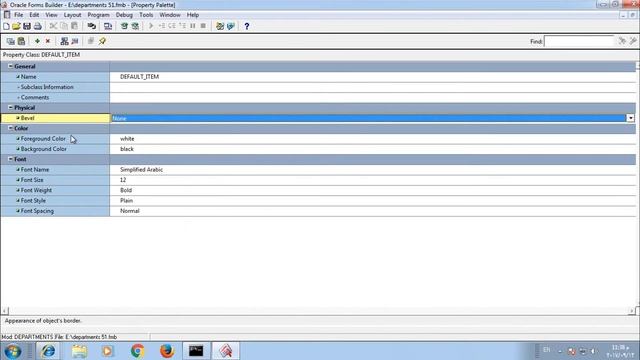Select the Name property row
Screen dimensions: 640x360
(55, 77)
